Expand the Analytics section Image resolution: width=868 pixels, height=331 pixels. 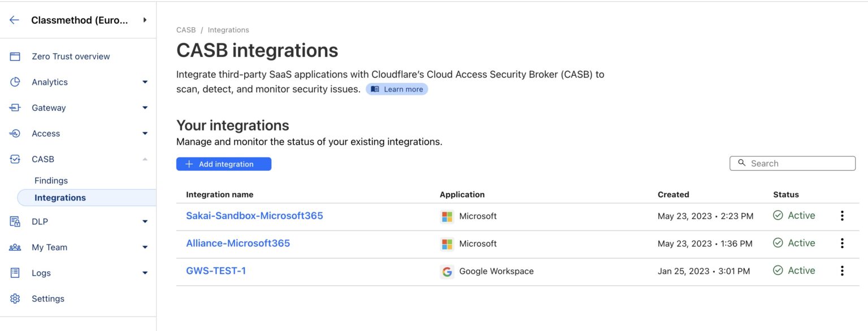point(145,82)
